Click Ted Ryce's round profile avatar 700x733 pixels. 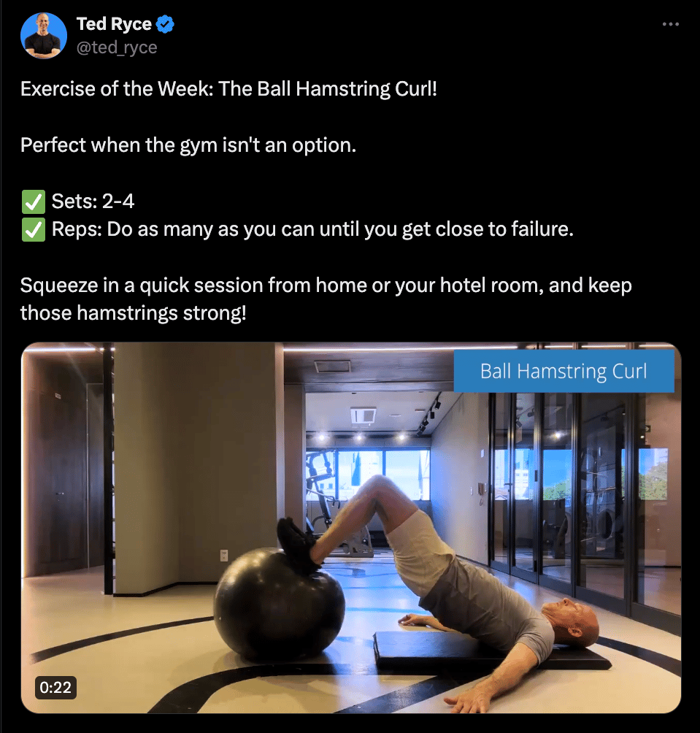(44, 36)
